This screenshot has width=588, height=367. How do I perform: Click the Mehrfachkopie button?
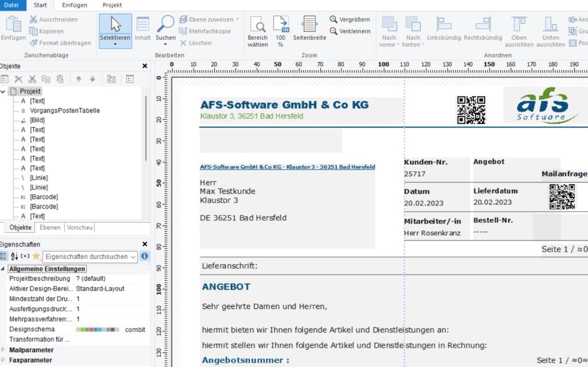click(x=205, y=31)
